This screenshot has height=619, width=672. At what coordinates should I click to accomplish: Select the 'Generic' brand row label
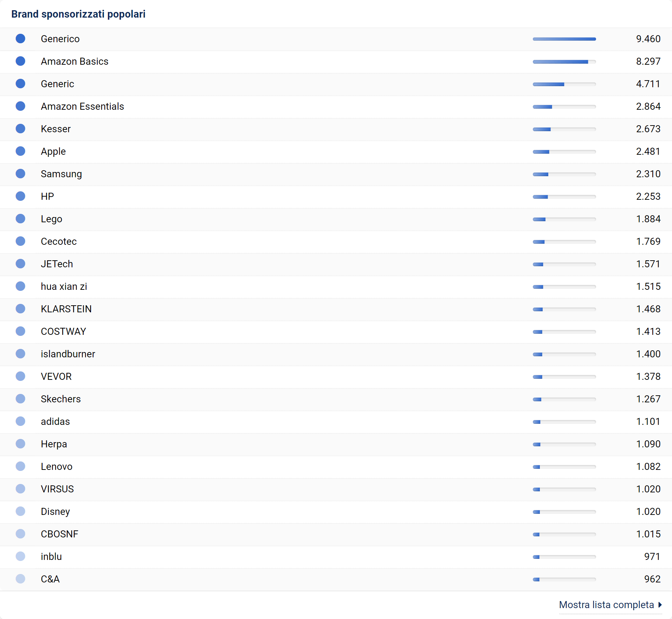coord(57,84)
